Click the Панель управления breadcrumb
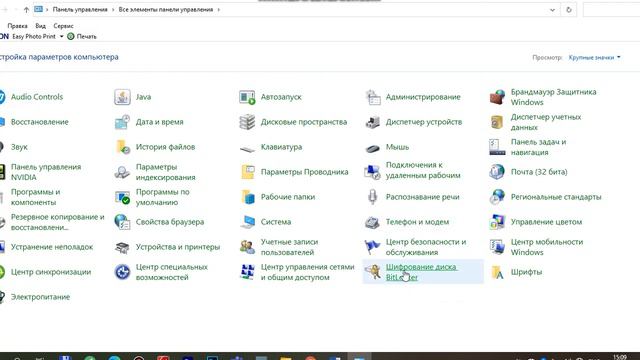Viewport: 640px width, 360px height. pyautogui.click(x=80, y=9)
